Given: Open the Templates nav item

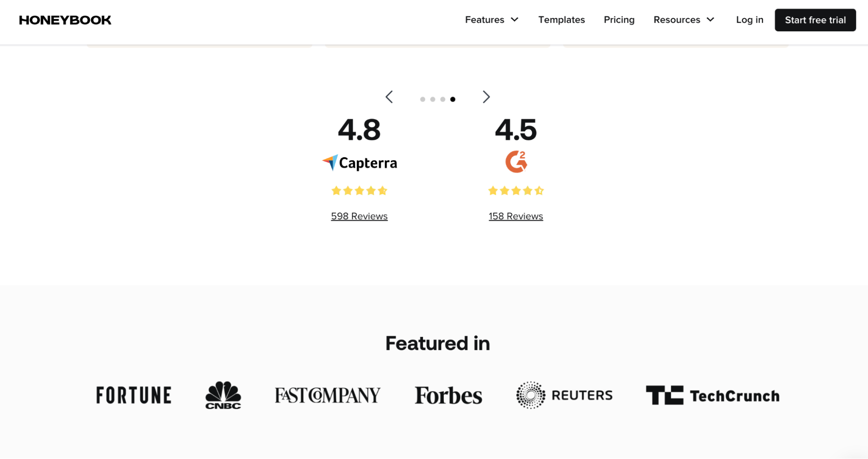Looking at the screenshot, I should pos(561,20).
